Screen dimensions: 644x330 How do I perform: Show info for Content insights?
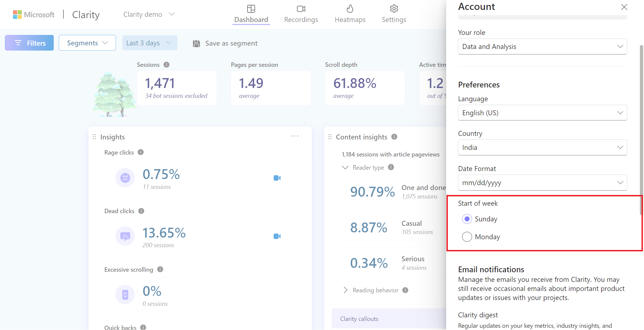[x=394, y=137]
